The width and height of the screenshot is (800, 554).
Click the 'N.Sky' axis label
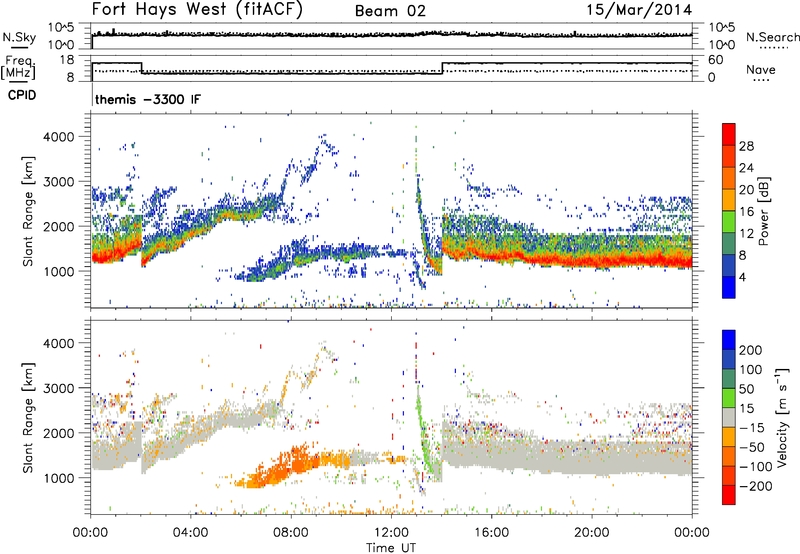(19, 37)
